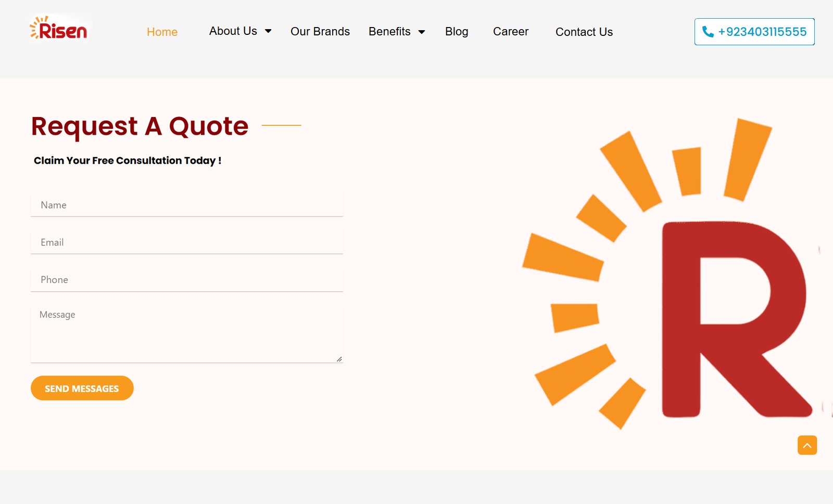Call the +923403115555 phone button

754,32
